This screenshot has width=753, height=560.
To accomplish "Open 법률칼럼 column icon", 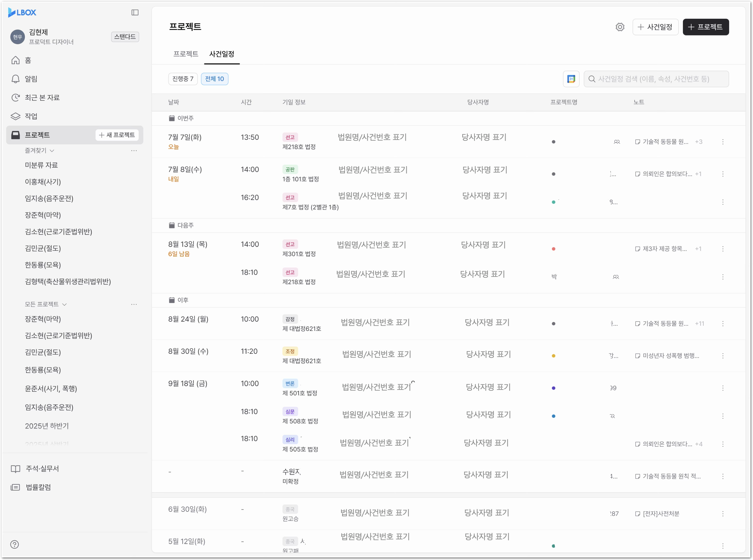I will (x=16, y=488).
